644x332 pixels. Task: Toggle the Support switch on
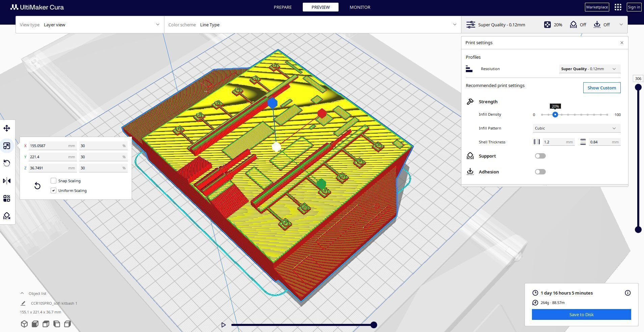pyautogui.click(x=540, y=156)
